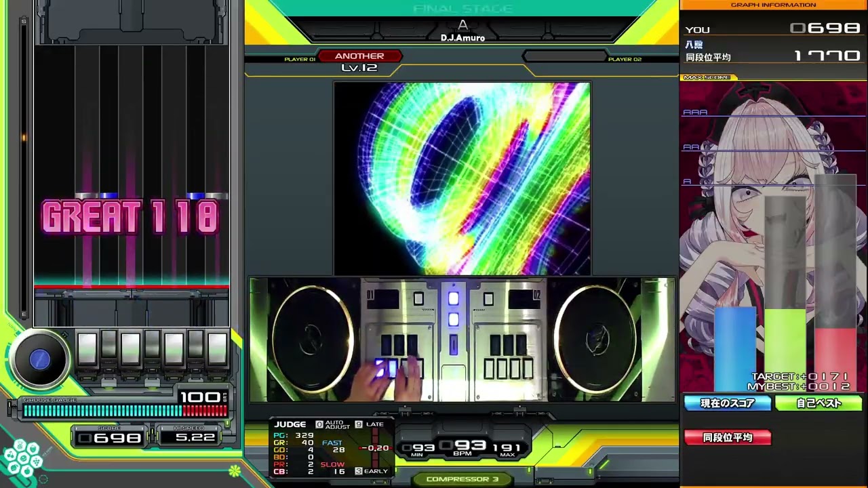868x488 pixels.
Task: Click the GRAPH INFORMATION header
Action: pyautogui.click(x=773, y=5)
